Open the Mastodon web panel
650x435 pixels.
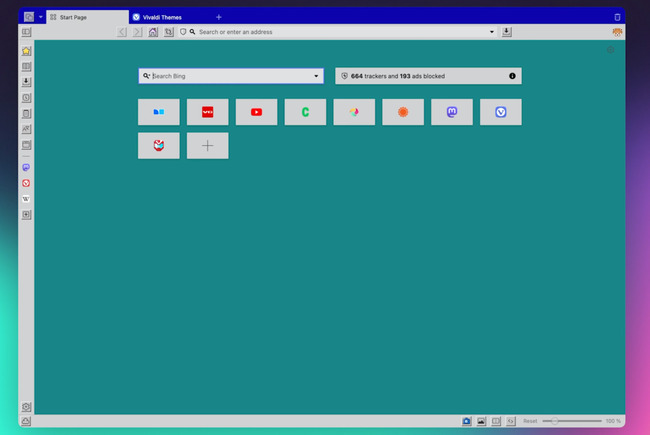click(x=26, y=168)
